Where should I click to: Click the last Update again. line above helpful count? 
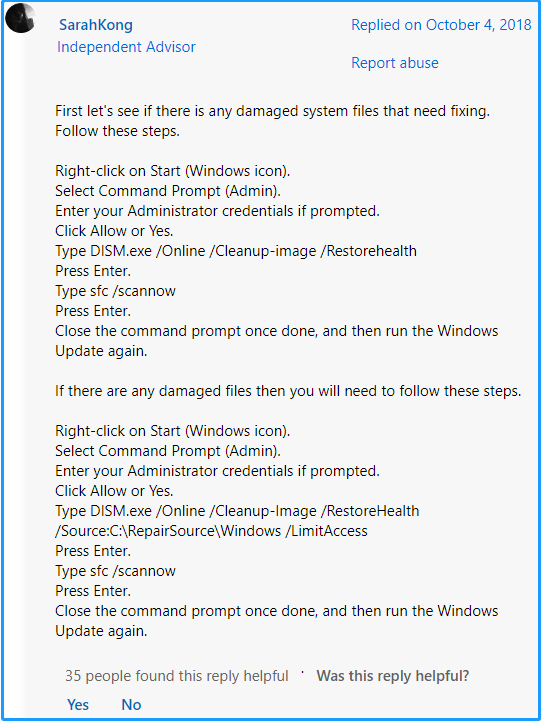[x=101, y=631]
